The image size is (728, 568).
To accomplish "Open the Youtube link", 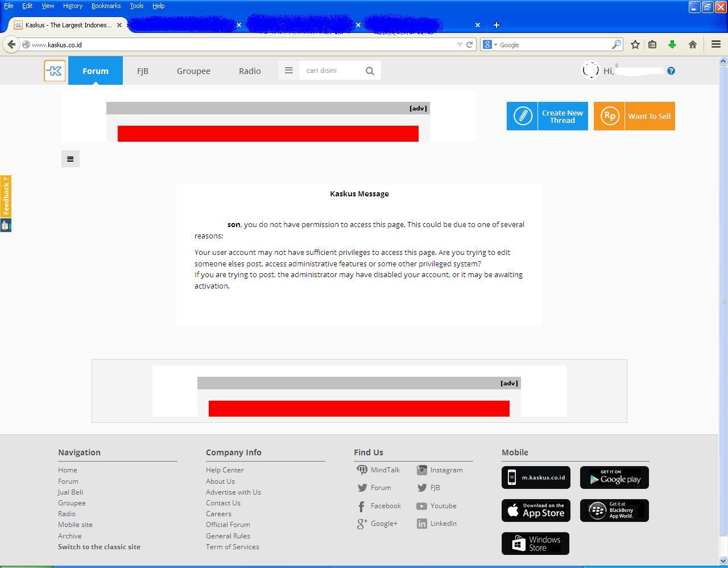I will click(436, 506).
